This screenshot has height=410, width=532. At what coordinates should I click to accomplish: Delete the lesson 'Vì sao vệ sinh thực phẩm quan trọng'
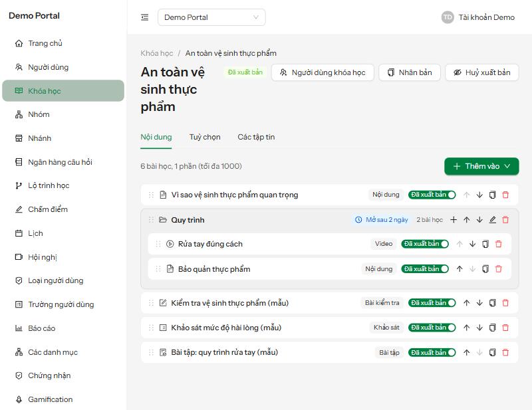(x=505, y=195)
